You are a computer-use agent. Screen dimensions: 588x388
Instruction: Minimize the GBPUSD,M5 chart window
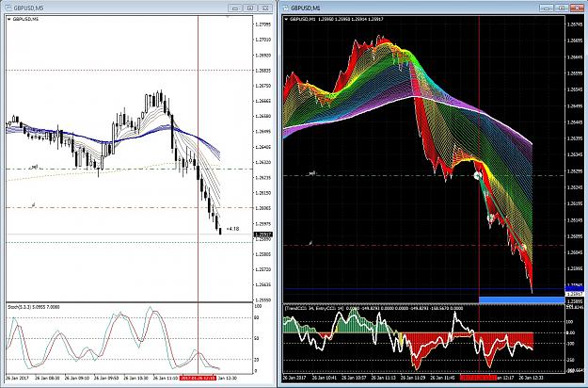235,8
